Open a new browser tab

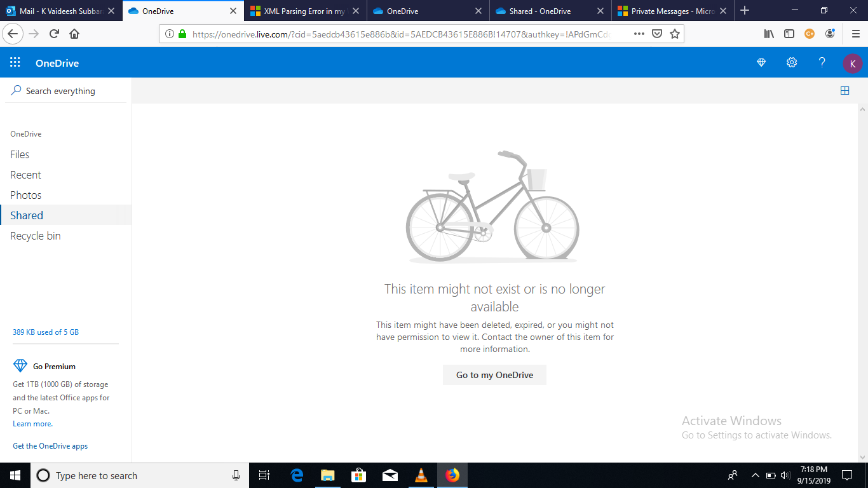pyautogui.click(x=745, y=11)
